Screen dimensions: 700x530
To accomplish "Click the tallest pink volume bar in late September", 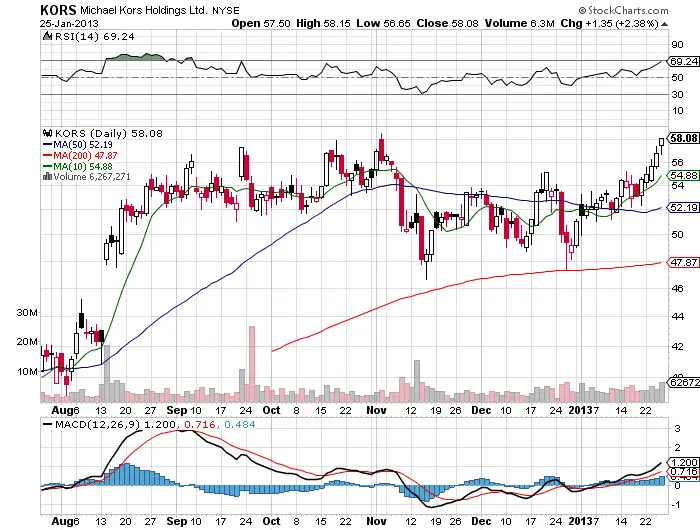I will click(x=252, y=364).
